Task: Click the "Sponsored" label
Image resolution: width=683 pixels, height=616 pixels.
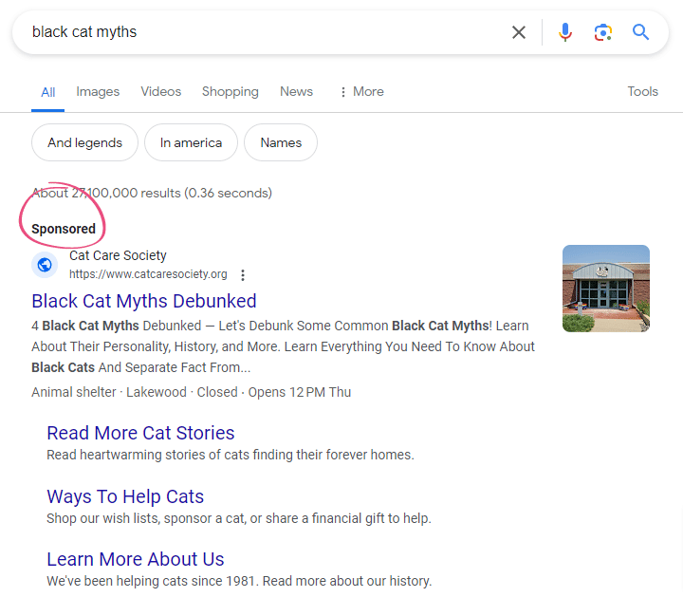Action: tap(64, 229)
